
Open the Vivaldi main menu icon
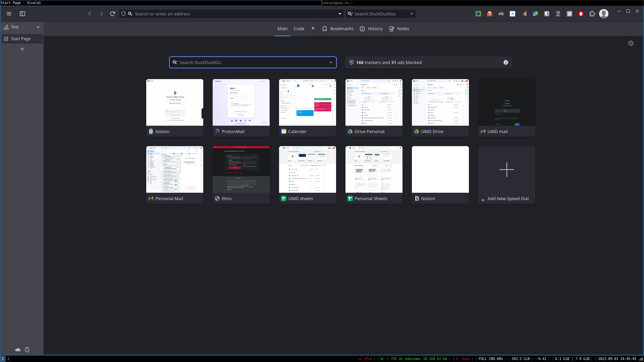point(9,14)
